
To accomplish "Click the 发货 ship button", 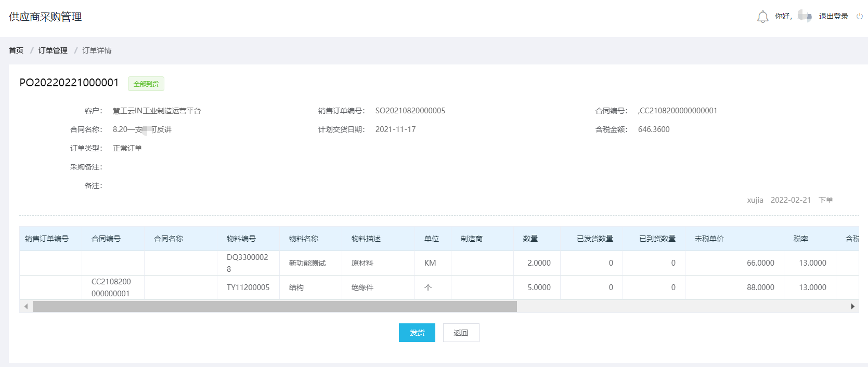I will click(x=417, y=333).
